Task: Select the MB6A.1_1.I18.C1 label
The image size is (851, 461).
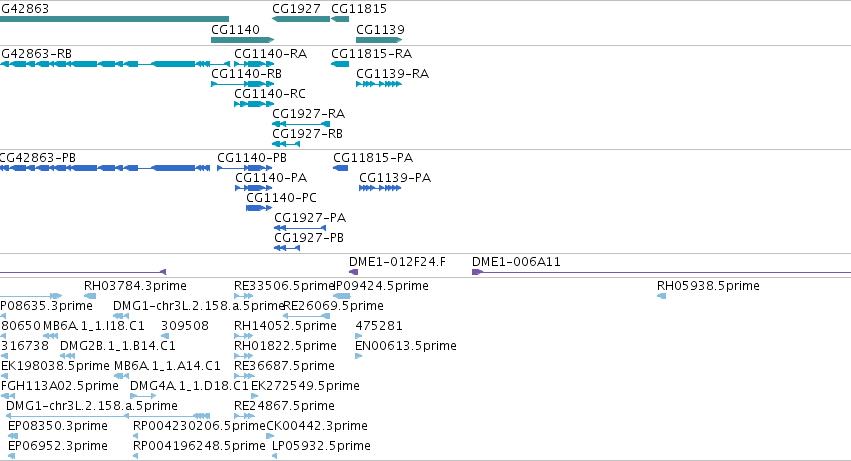Action: coord(94,326)
